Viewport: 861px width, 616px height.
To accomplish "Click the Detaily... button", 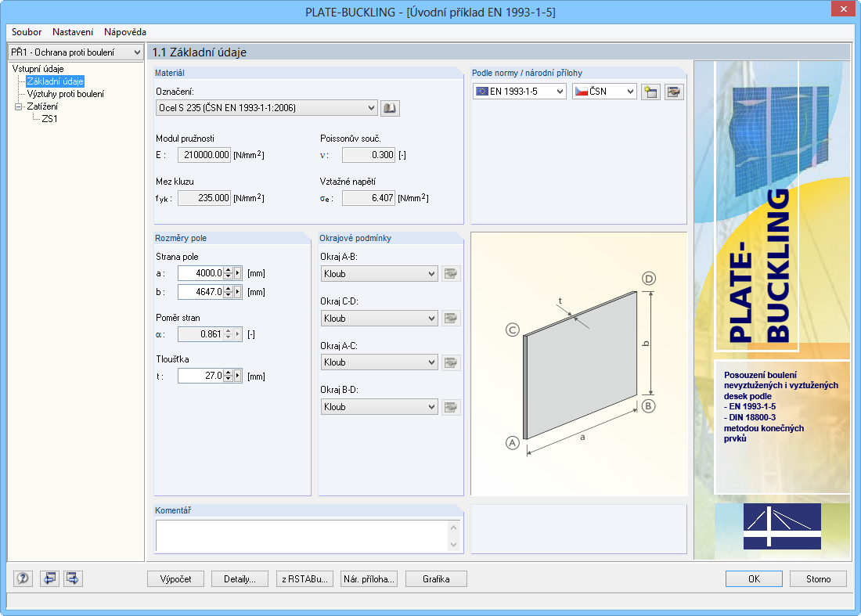I will click(x=240, y=578).
